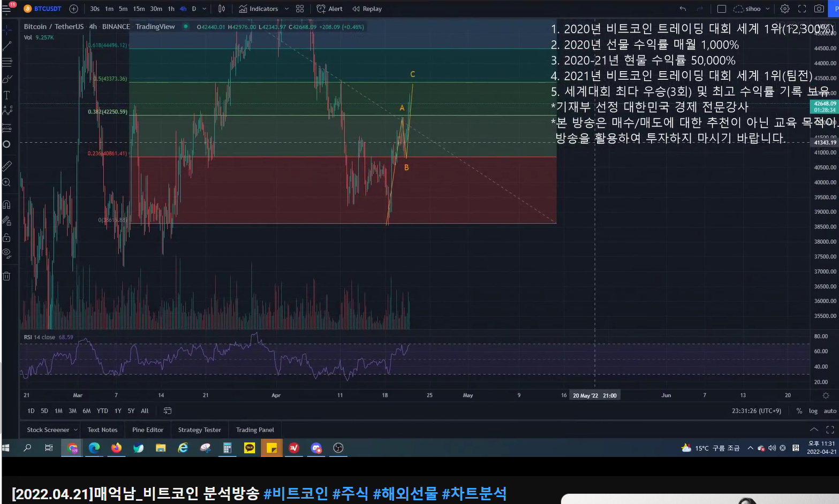Open the Strategy Tester tab
This screenshot has width=839, height=504.
pyautogui.click(x=199, y=430)
